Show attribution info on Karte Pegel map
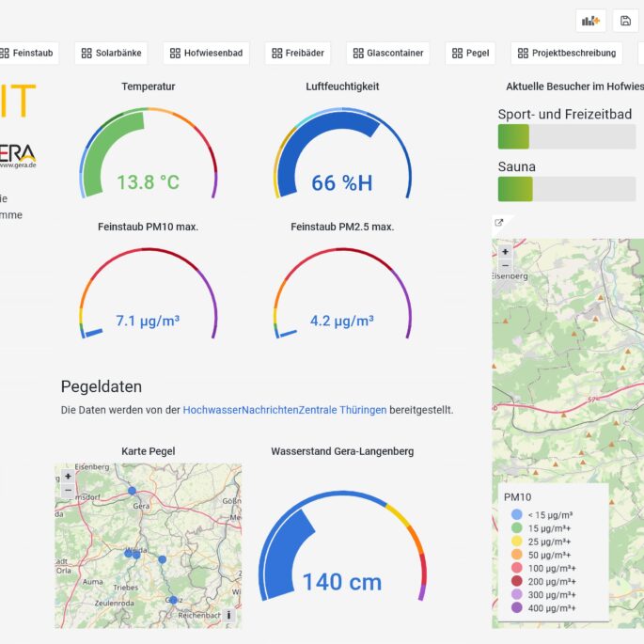This screenshot has height=644, width=644. click(228, 616)
